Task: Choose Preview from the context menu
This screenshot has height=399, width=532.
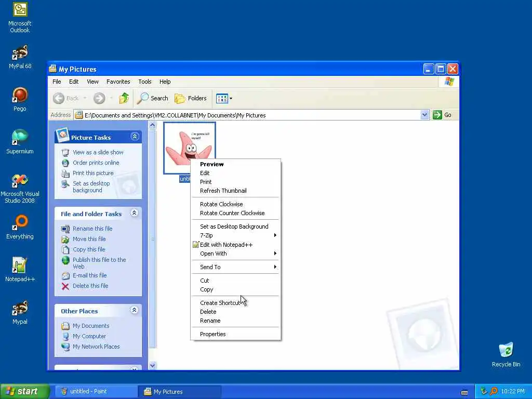Action: tap(235, 164)
